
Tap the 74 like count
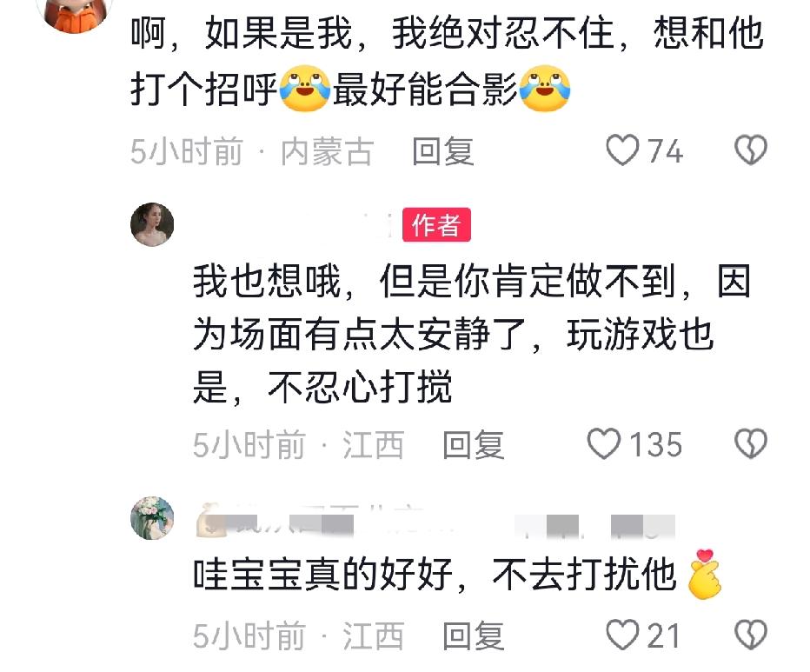point(666,151)
